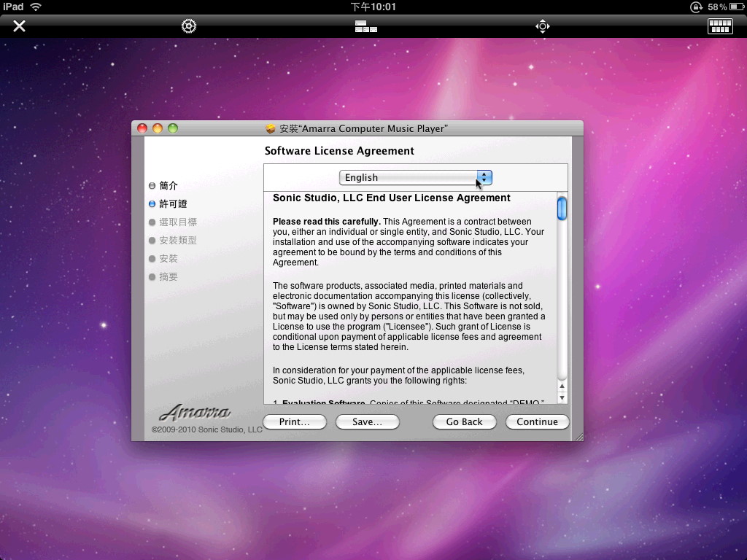Select the 安裝 step in sidebar
This screenshot has height=560, width=747.
[163, 259]
